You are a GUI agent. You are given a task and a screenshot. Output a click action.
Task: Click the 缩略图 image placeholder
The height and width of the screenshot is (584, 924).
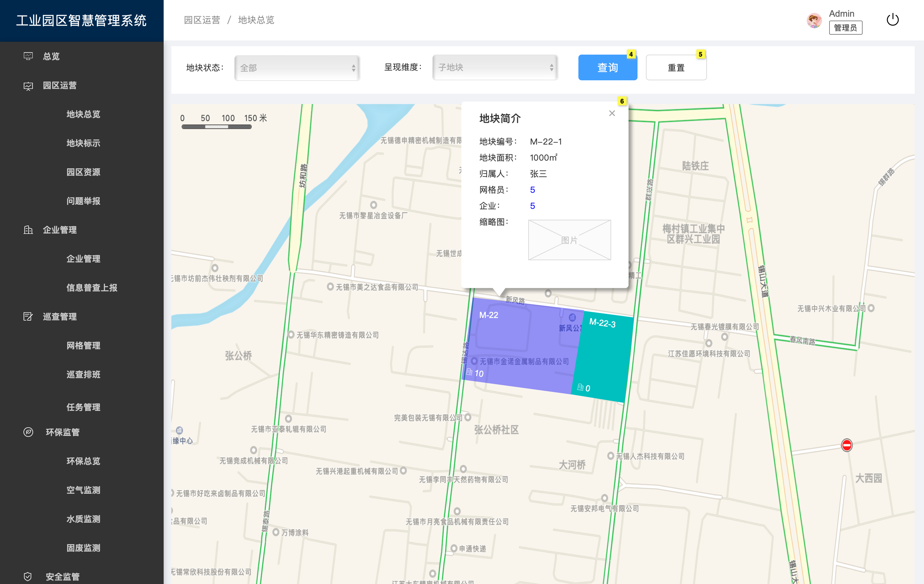(x=569, y=240)
